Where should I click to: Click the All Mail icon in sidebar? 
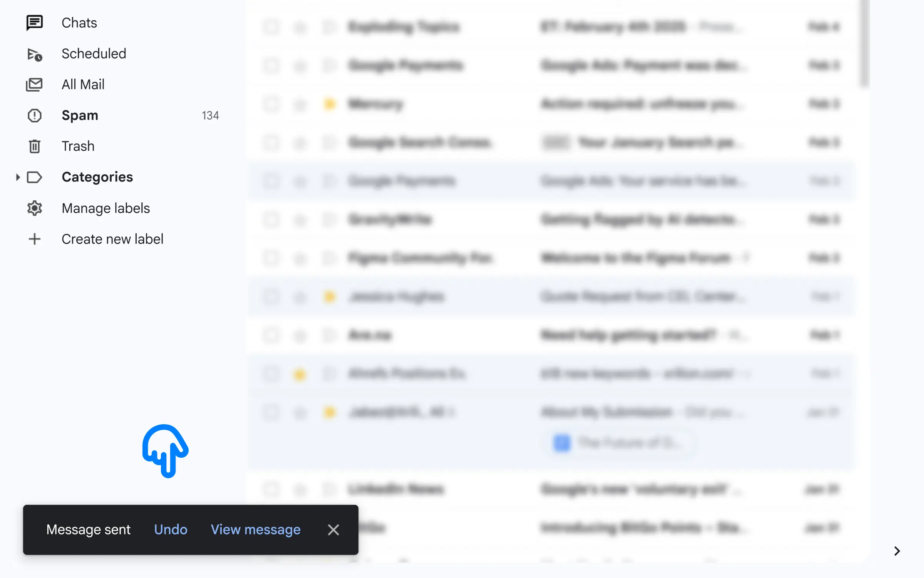[35, 84]
